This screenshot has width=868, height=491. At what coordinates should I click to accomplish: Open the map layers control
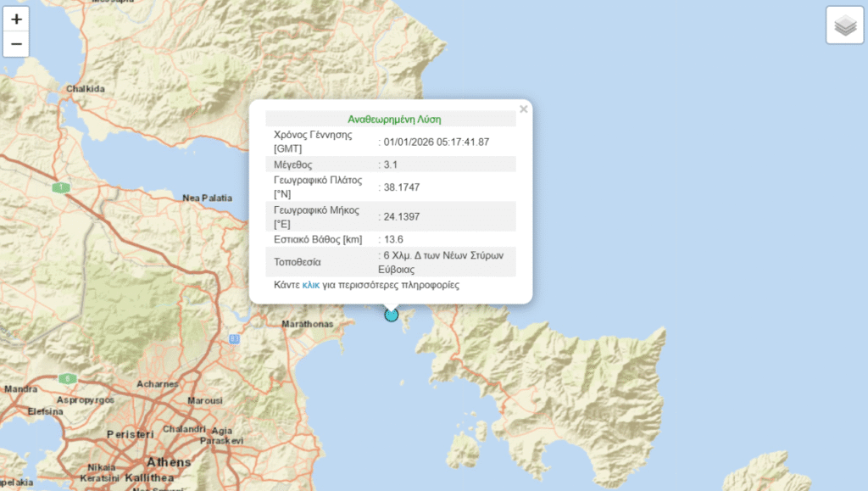coord(844,25)
